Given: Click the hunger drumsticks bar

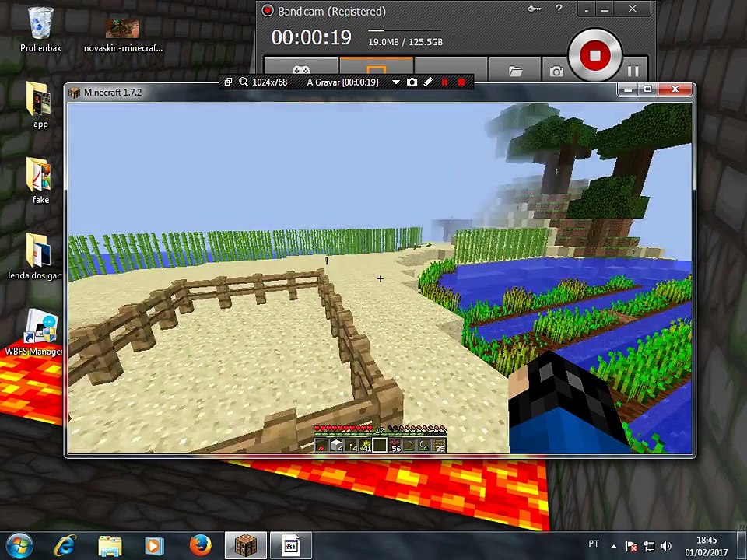Looking at the screenshot, I should (x=416, y=428).
